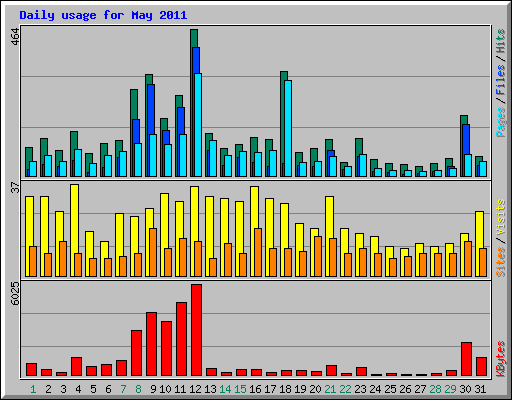512x400 pixels.
Task: Click the yellow Visits bar for day 4
Action: [x=74, y=218]
